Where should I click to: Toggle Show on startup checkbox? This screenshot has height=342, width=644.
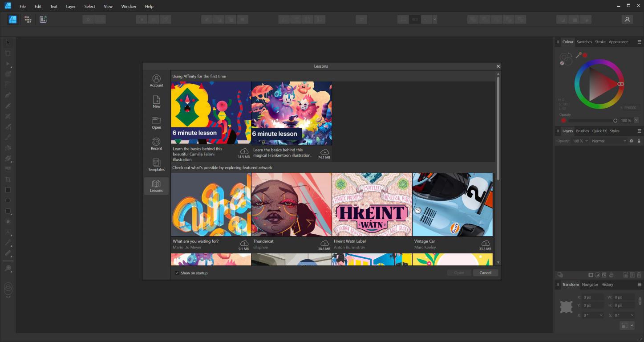coord(177,273)
